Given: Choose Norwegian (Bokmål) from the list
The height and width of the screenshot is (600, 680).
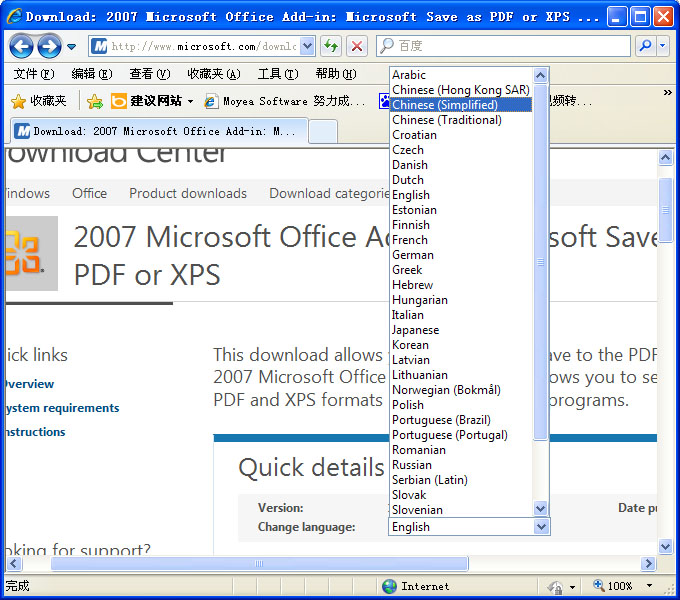Looking at the screenshot, I should click(x=461, y=390).
